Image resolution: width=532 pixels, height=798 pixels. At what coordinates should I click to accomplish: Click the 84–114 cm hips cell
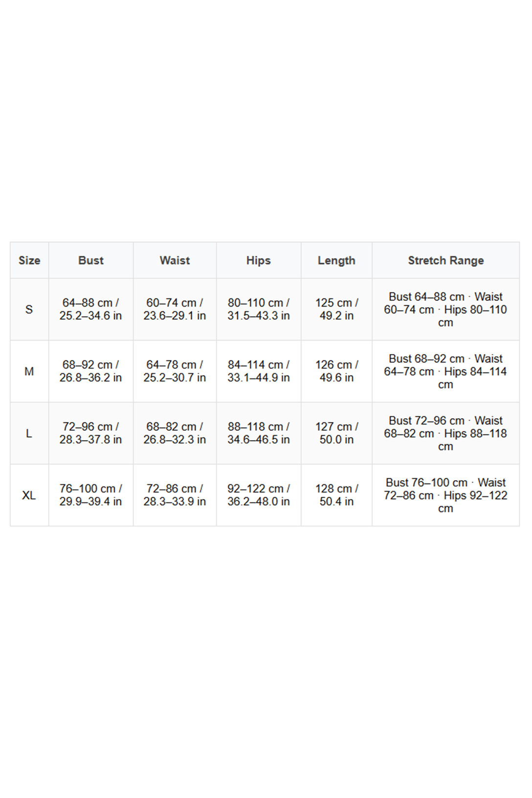[x=258, y=372]
